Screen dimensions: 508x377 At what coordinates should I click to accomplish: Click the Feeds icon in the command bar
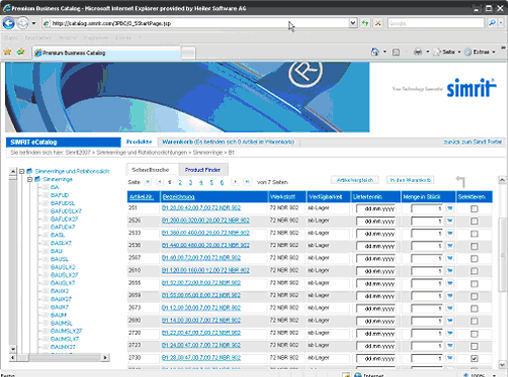(396, 52)
